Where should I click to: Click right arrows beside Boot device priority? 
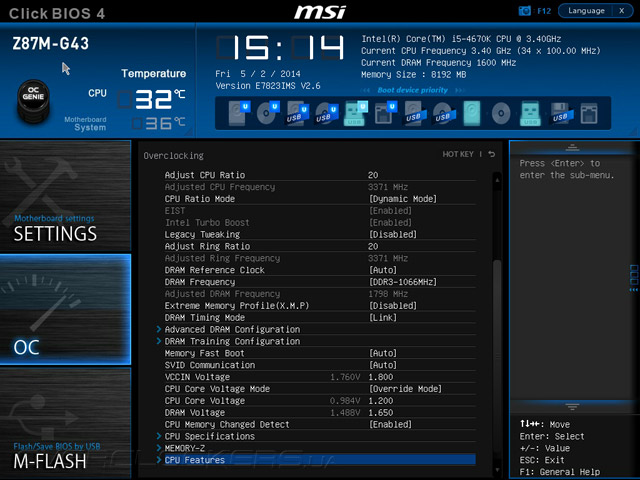point(460,90)
